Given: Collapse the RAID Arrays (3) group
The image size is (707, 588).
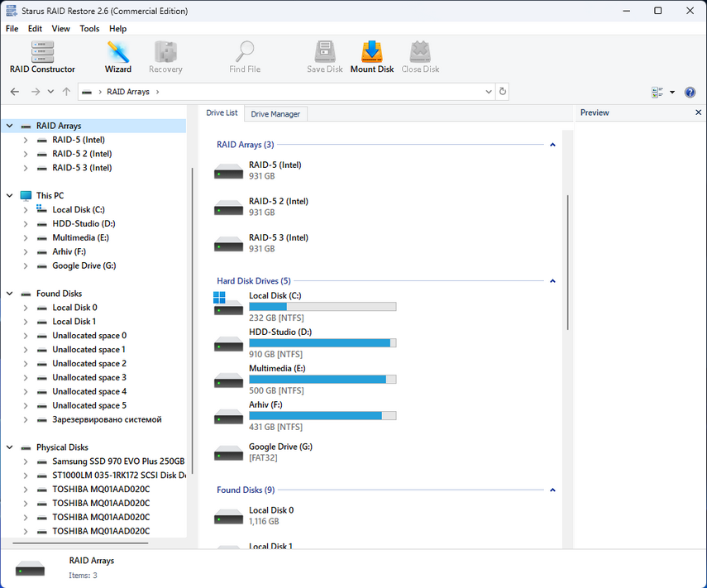Looking at the screenshot, I should 552,145.
